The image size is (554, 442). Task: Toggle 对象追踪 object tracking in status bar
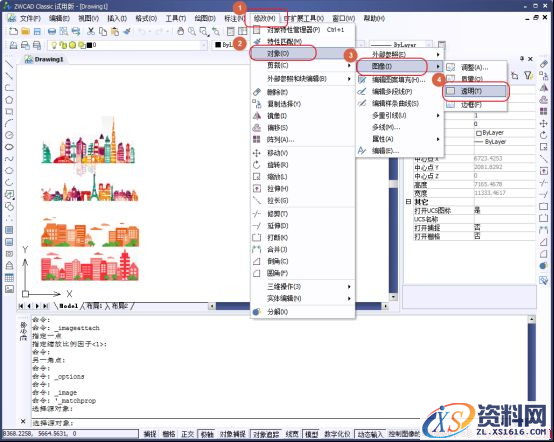click(x=266, y=434)
